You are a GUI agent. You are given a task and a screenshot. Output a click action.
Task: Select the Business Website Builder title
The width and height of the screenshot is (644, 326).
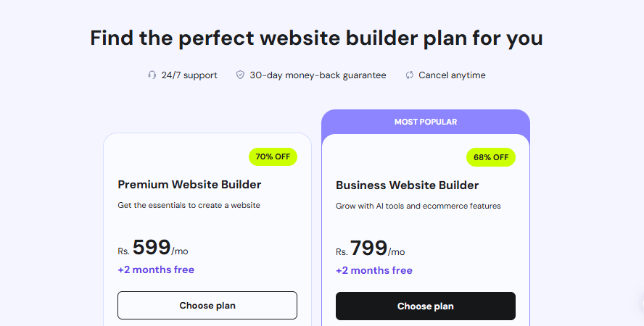tap(407, 185)
